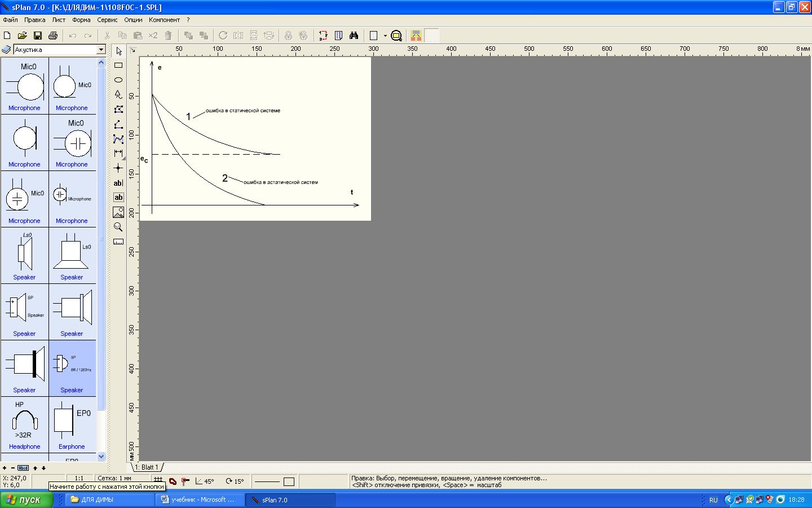Open the Опции menu

[x=133, y=20]
